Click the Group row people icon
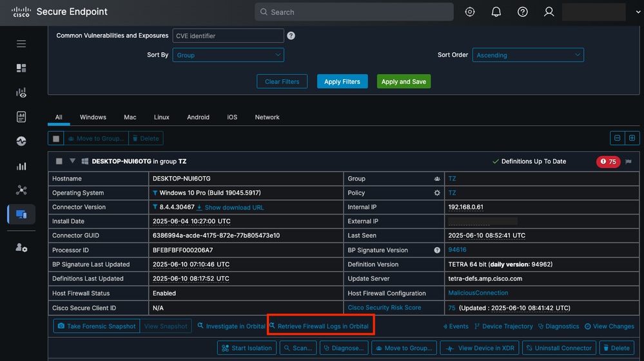 click(437, 179)
